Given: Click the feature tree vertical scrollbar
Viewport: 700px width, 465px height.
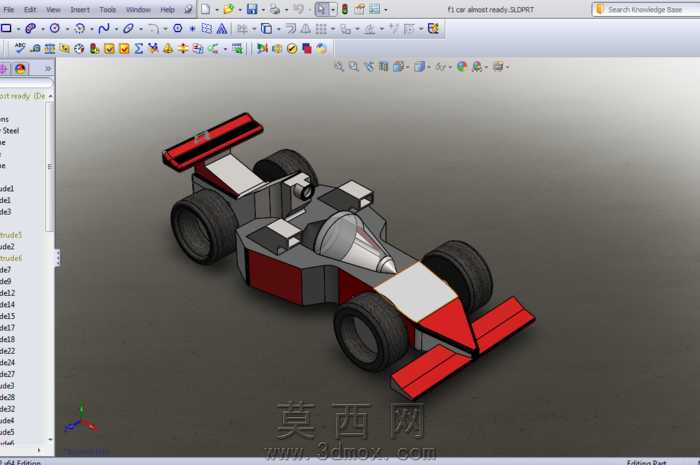Looking at the screenshot, I should point(50,166).
